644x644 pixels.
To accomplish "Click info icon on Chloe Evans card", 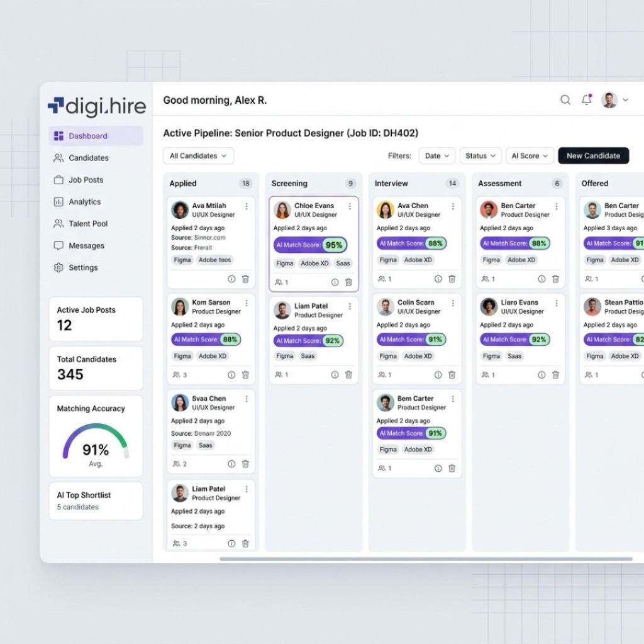I will 335,282.
